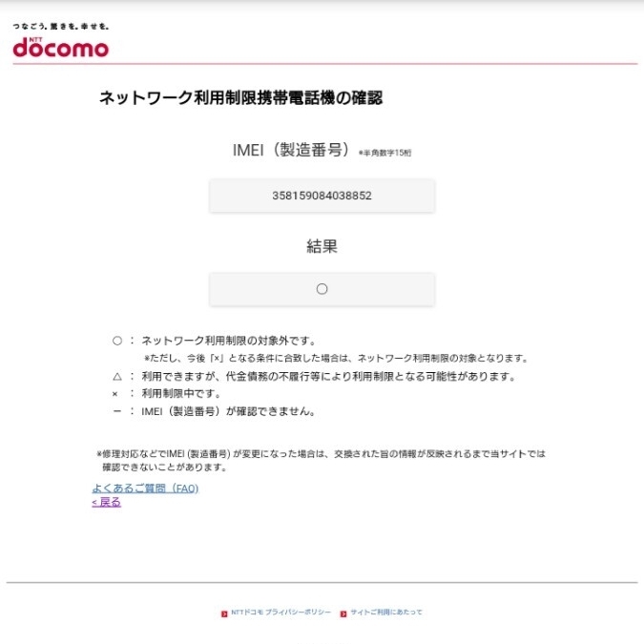Click red arrow icon beside プライバシーポリシー
644x644 pixels.
(224, 613)
